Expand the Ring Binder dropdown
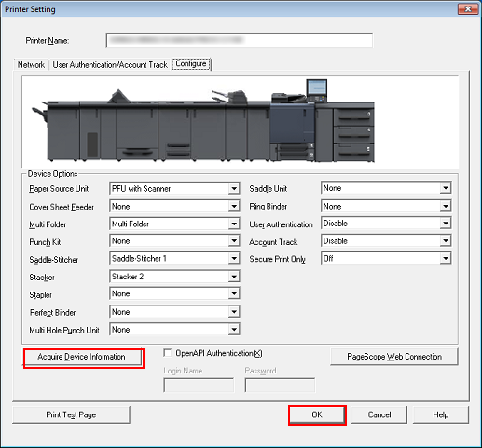The width and height of the screenshot is (482, 448). (x=386, y=206)
